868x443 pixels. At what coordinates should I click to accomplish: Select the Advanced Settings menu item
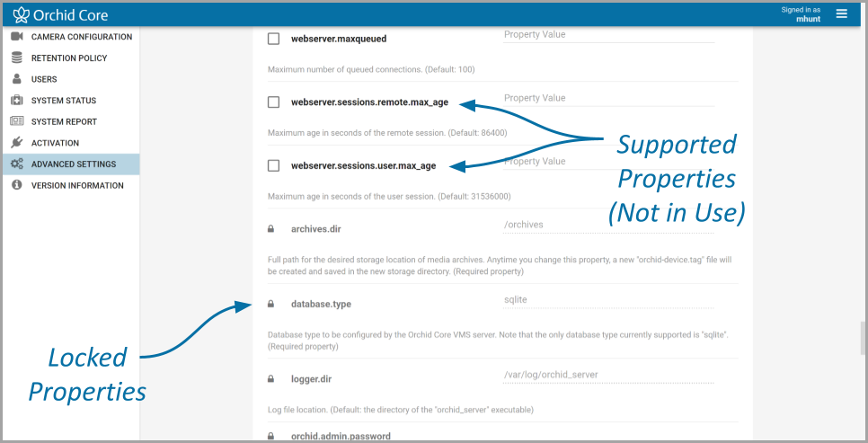pos(71,164)
